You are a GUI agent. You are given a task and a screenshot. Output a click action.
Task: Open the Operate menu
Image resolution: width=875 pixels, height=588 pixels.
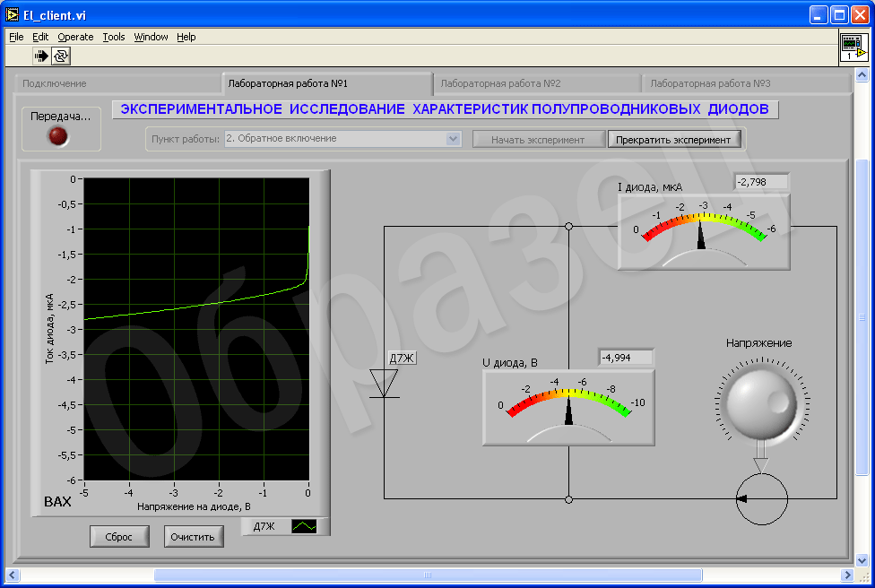tap(75, 37)
